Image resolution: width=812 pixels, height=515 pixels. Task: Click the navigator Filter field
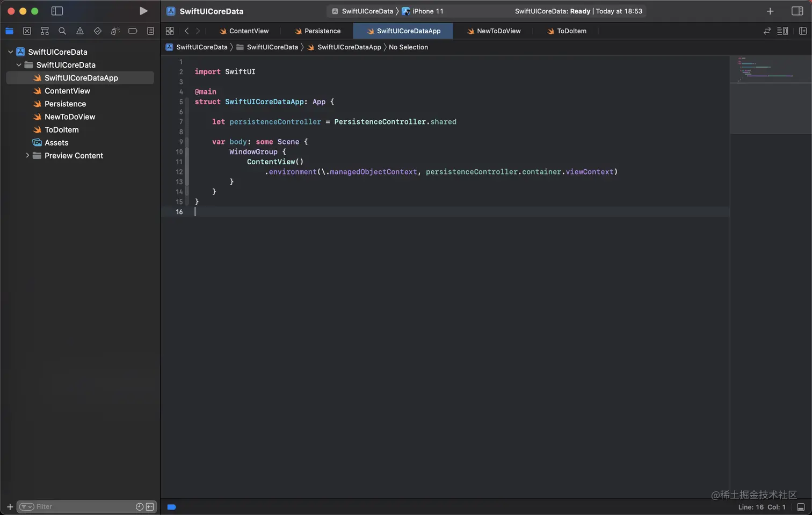click(x=81, y=506)
